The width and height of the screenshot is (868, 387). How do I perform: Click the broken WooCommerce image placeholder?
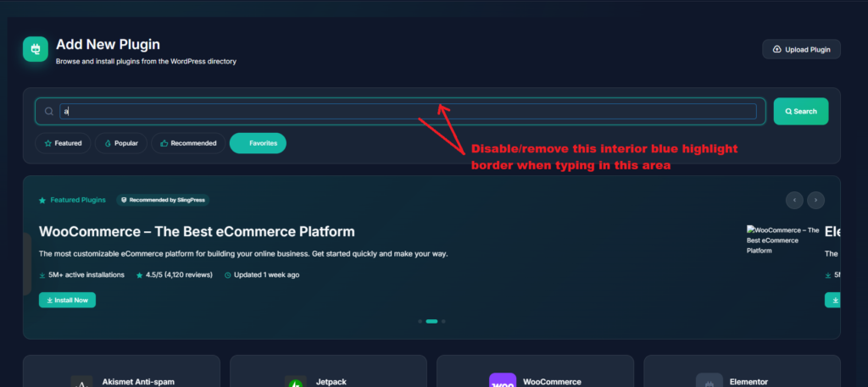pos(782,240)
